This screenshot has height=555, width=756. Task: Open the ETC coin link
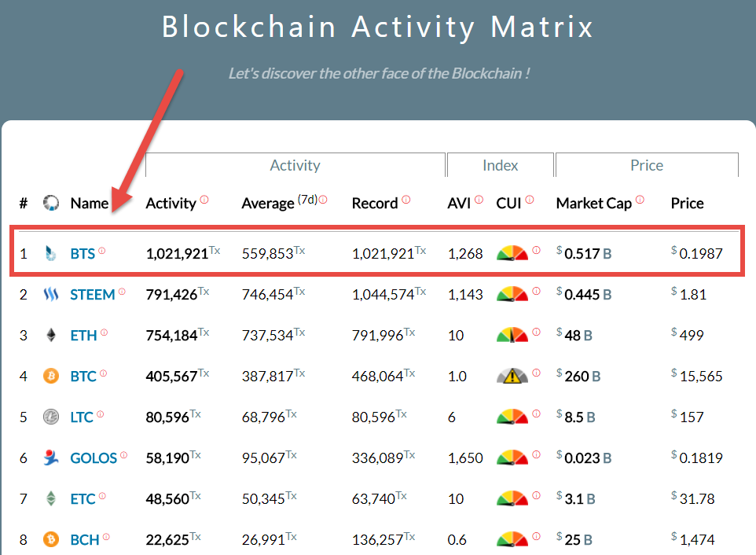point(83,498)
